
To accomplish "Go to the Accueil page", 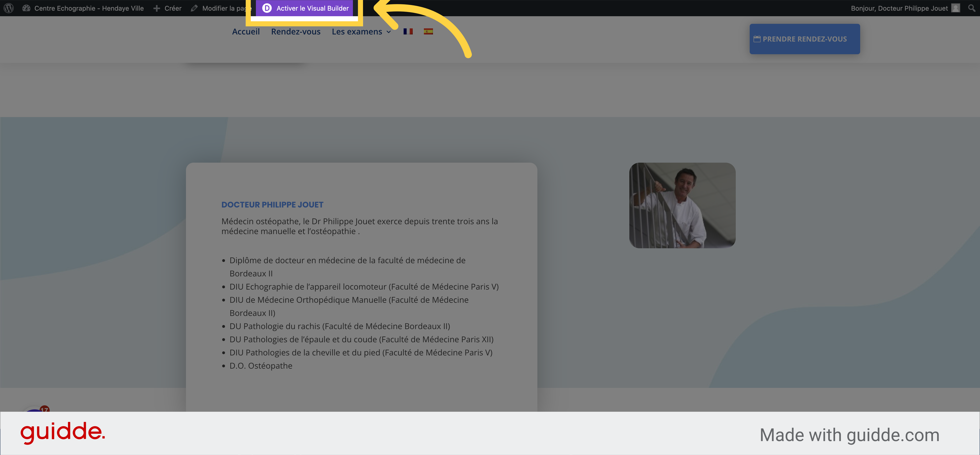I will 246,32.
